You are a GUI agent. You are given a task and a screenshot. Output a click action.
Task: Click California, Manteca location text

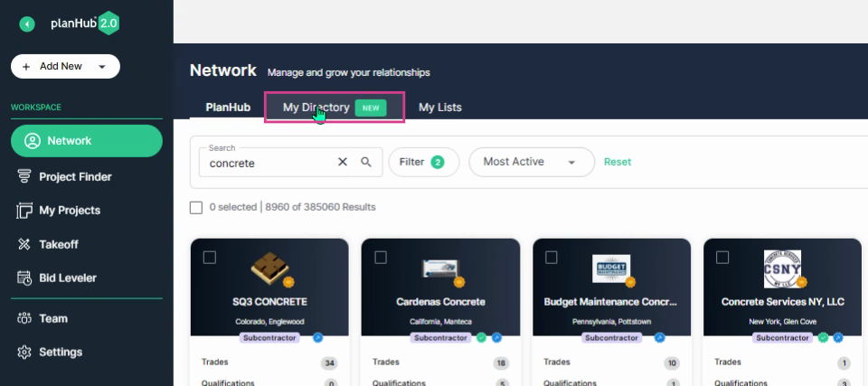click(x=440, y=321)
